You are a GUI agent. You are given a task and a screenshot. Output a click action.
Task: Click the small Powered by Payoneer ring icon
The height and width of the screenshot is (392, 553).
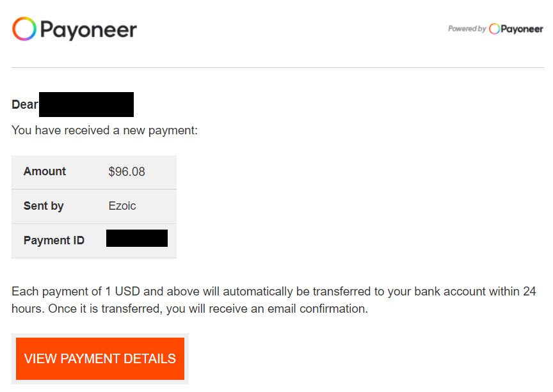coord(494,29)
